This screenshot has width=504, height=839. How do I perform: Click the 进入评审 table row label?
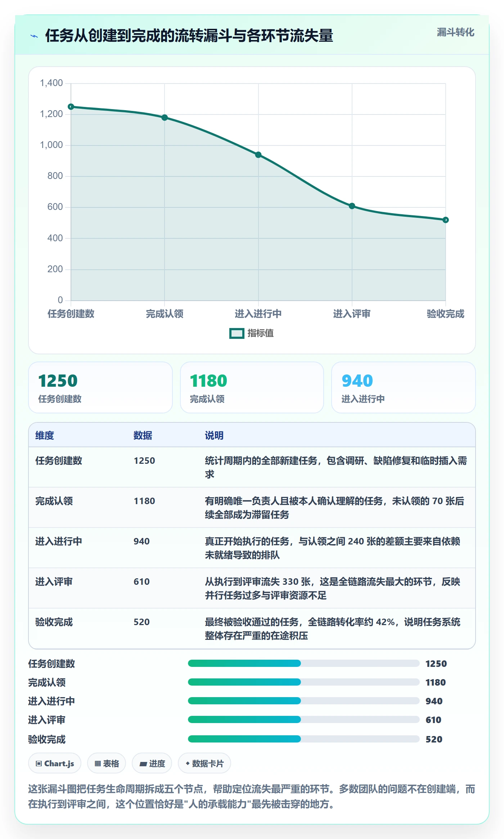click(x=54, y=582)
